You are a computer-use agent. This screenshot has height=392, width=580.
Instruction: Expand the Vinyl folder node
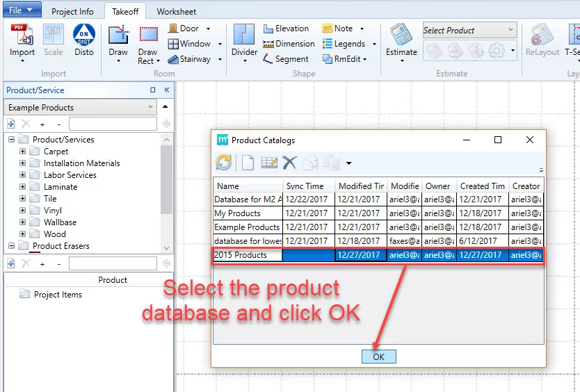coord(23,211)
